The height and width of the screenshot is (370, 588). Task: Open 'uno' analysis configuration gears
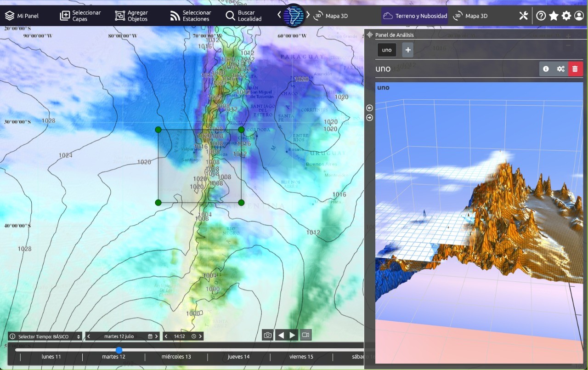[x=560, y=69]
